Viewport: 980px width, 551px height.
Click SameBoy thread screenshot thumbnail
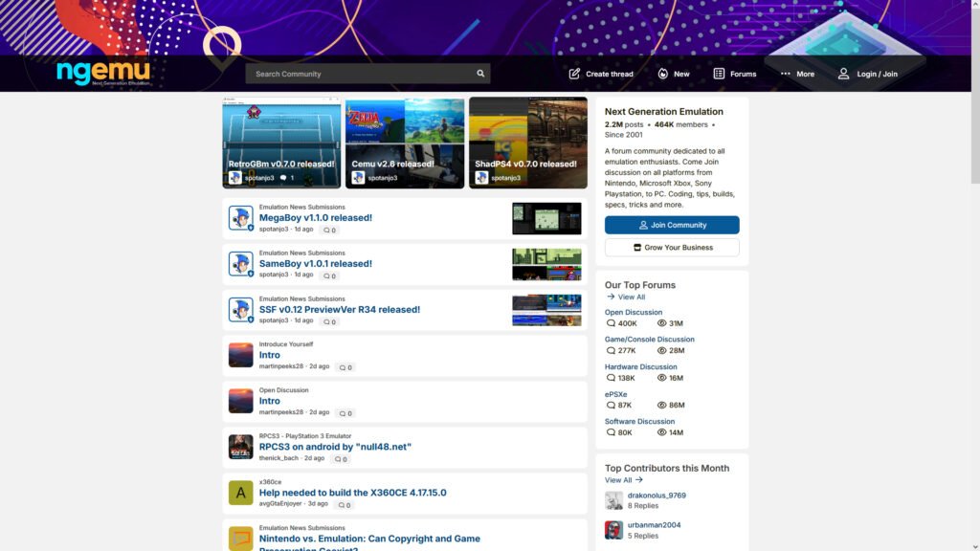pyautogui.click(x=546, y=264)
